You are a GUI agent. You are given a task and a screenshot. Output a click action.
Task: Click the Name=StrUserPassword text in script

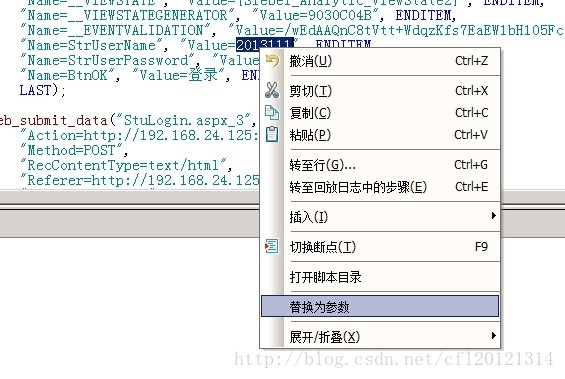[x=107, y=60]
